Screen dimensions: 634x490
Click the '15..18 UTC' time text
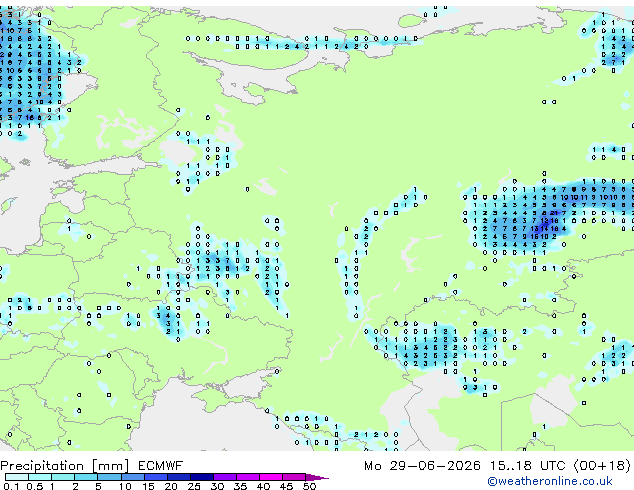(527, 466)
